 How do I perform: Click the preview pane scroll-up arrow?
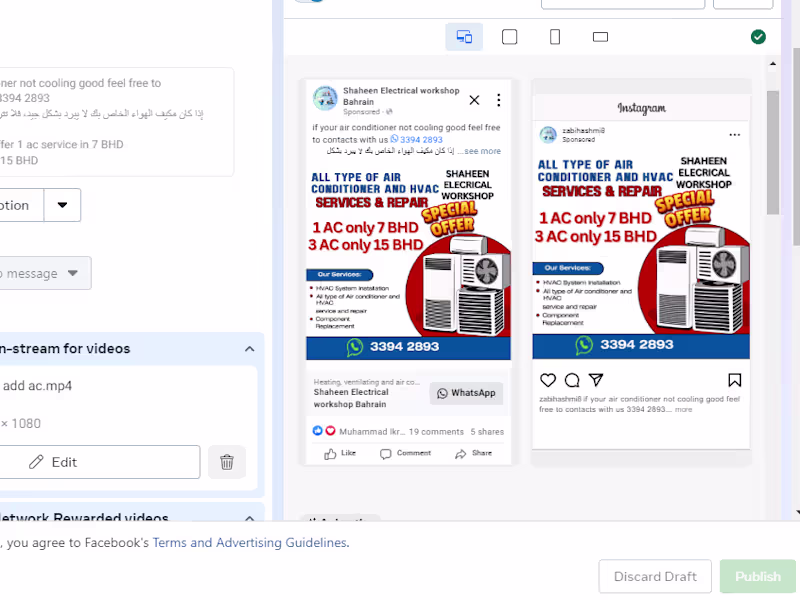772,64
